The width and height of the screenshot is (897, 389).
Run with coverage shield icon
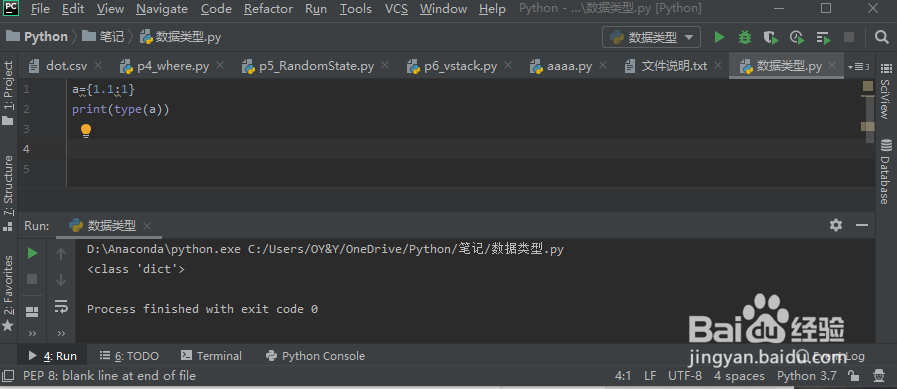pyautogui.click(x=771, y=38)
